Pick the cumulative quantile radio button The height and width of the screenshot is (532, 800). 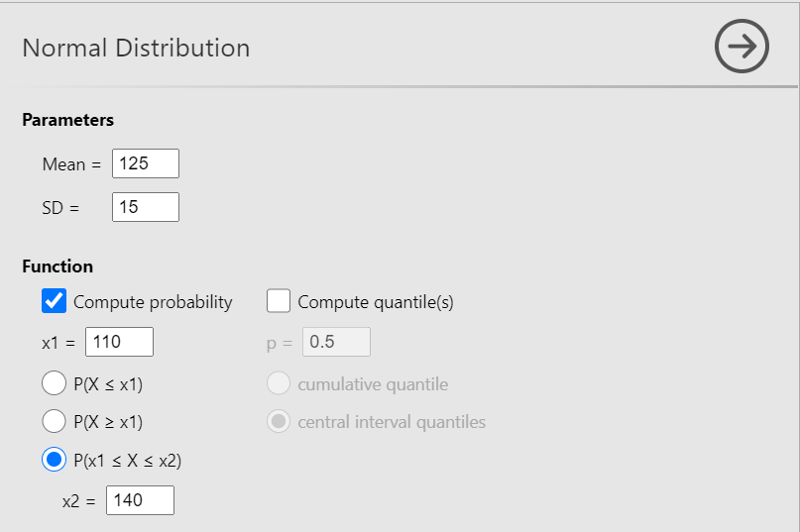coord(280,383)
